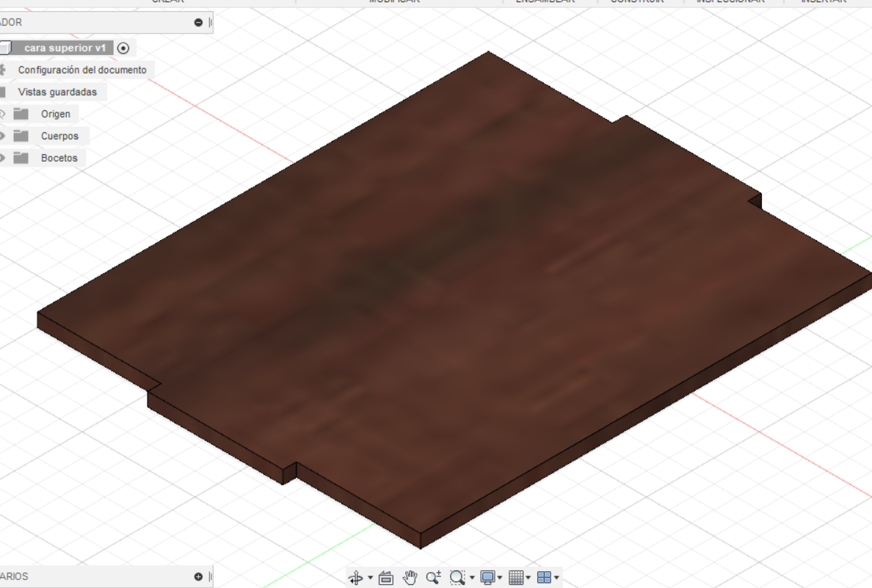Open Grid and Snaps settings icon
Viewport: 872px width, 588px height.
tap(516, 578)
